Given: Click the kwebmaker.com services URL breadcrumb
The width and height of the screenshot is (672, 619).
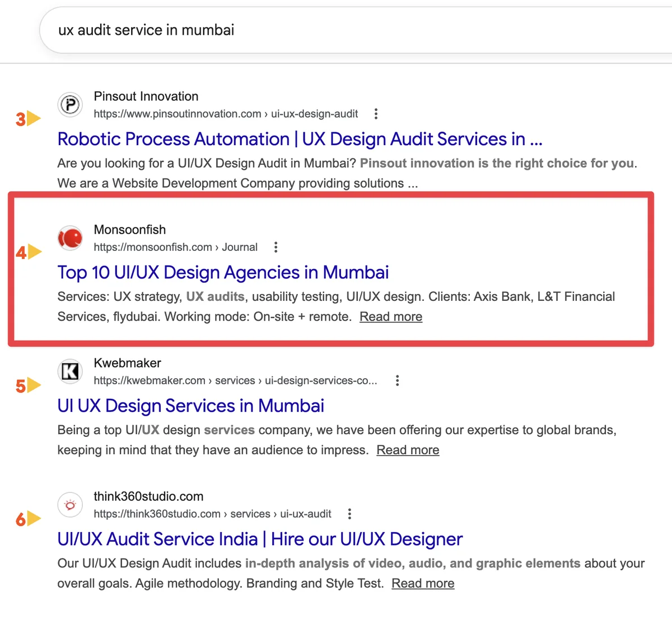Looking at the screenshot, I should click(235, 380).
